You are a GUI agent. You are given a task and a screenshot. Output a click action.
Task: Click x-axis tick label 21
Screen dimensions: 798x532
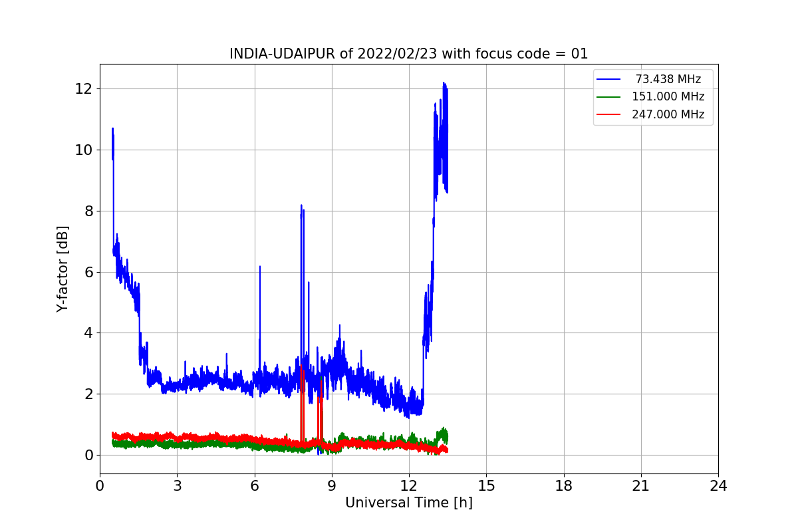point(641,485)
